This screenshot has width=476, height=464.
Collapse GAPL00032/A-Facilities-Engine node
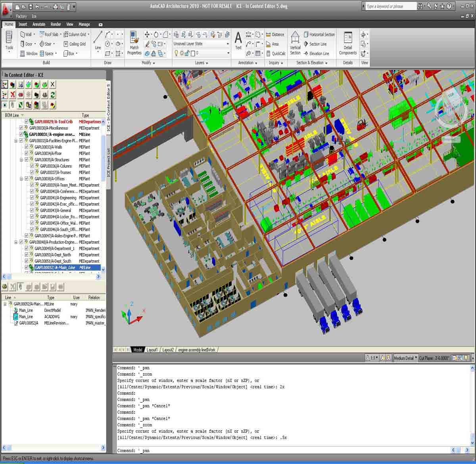coord(16,141)
